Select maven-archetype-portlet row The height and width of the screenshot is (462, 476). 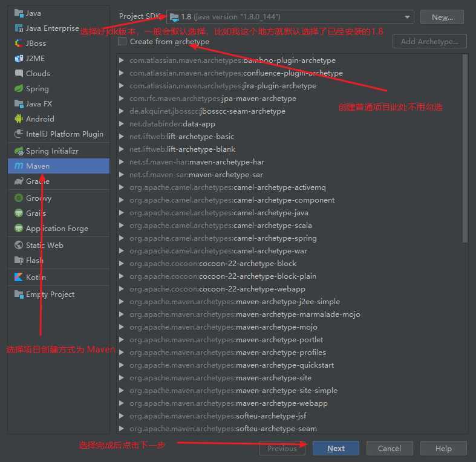(x=289, y=340)
